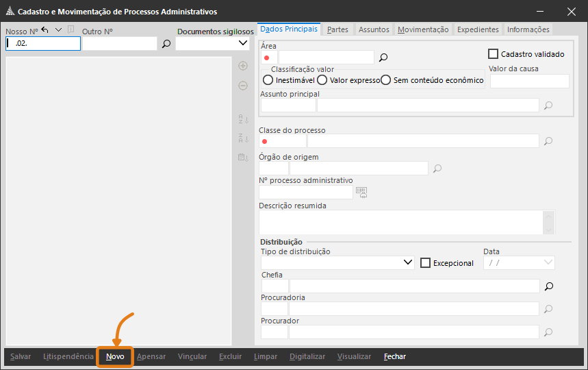Select the Valor expresso radio option
588x370 pixels.
coord(322,80)
